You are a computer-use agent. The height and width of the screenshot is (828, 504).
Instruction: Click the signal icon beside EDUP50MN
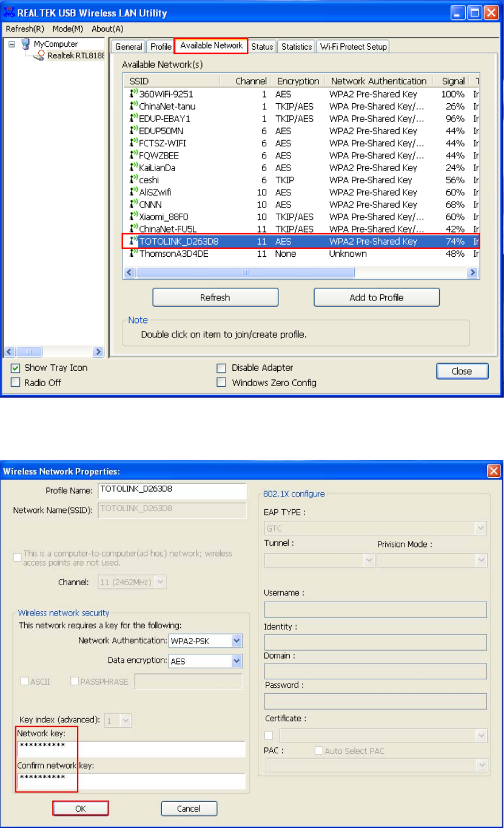pos(134,131)
